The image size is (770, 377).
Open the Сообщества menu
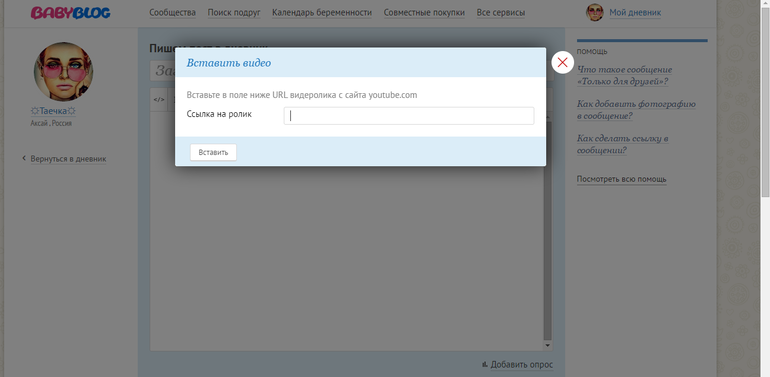click(x=172, y=13)
